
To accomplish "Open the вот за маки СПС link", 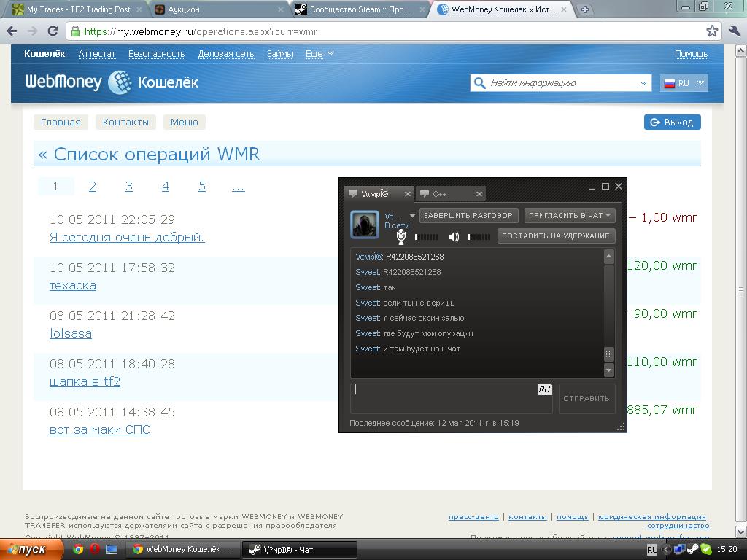I will coord(99,429).
